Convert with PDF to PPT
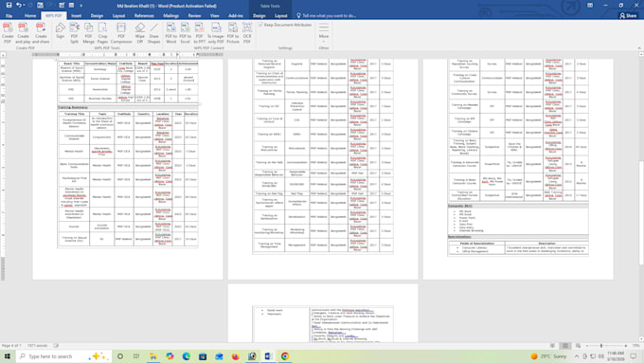644x363 pixels. [x=199, y=33]
